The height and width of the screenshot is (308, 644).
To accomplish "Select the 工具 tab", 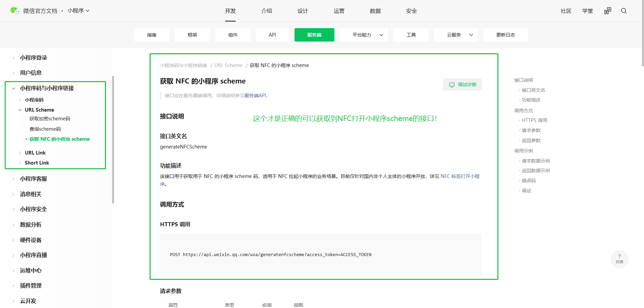I will click(x=411, y=35).
